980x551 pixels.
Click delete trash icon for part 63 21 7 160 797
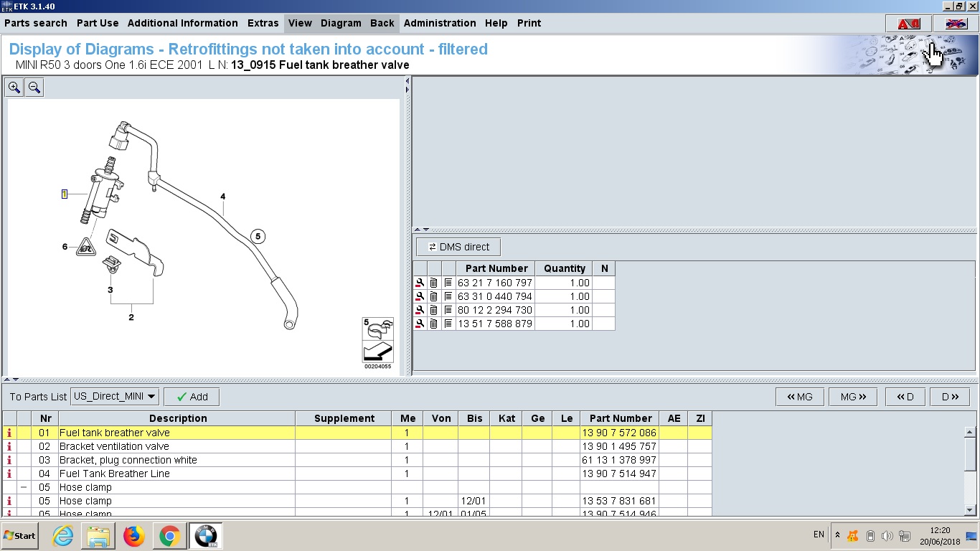[433, 283]
